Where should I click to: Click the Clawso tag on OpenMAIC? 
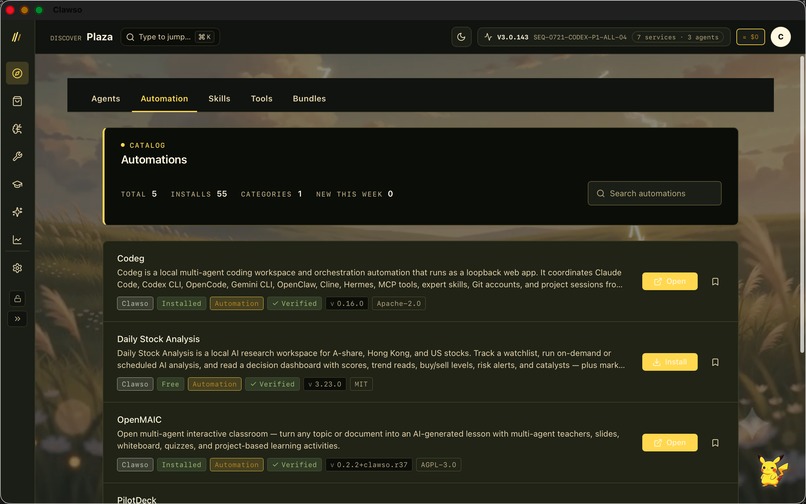pos(135,465)
